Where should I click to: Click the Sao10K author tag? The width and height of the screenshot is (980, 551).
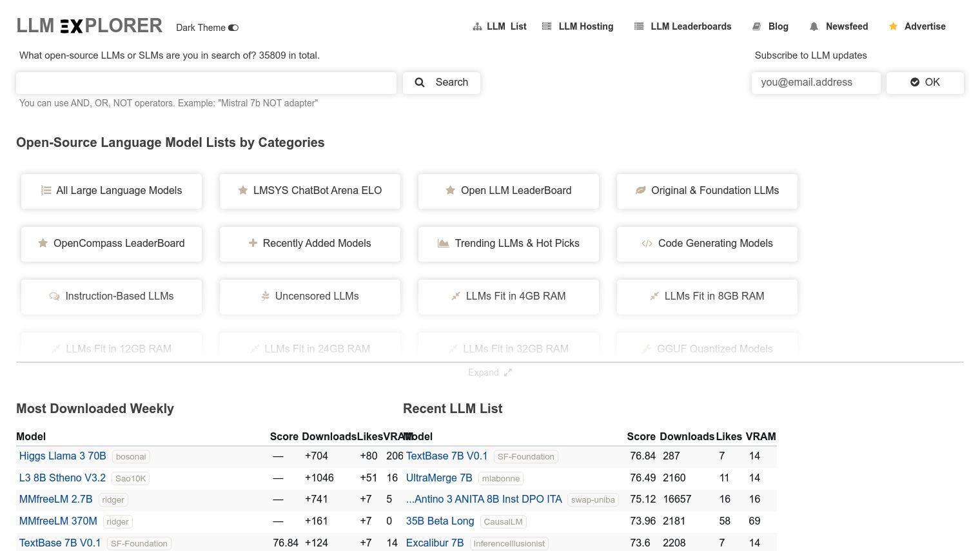pos(131,479)
